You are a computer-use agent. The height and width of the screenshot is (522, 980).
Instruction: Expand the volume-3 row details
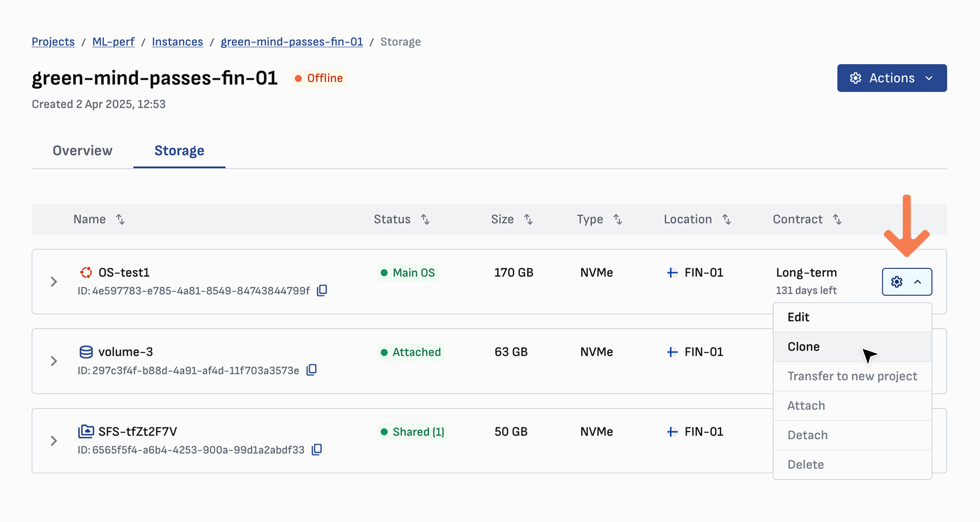54,361
